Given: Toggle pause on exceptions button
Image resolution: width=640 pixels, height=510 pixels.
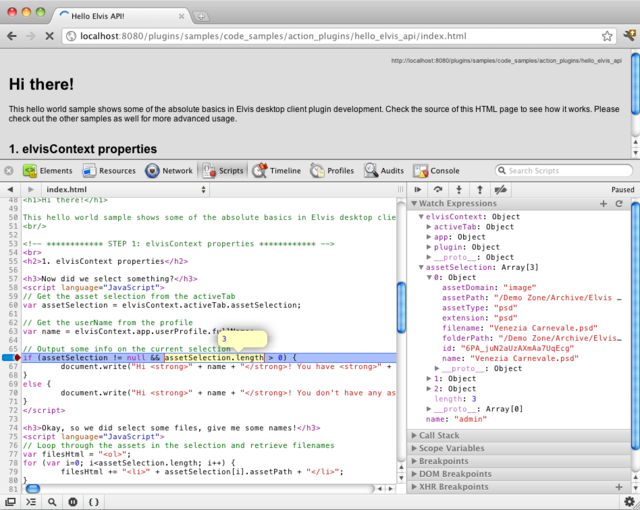Looking at the screenshot, I should 73,502.
